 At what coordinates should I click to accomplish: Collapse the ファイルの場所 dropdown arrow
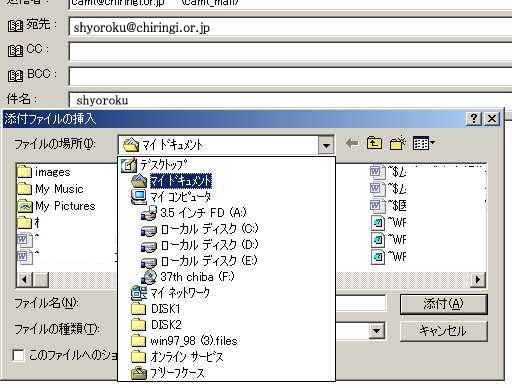coord(326,145)
